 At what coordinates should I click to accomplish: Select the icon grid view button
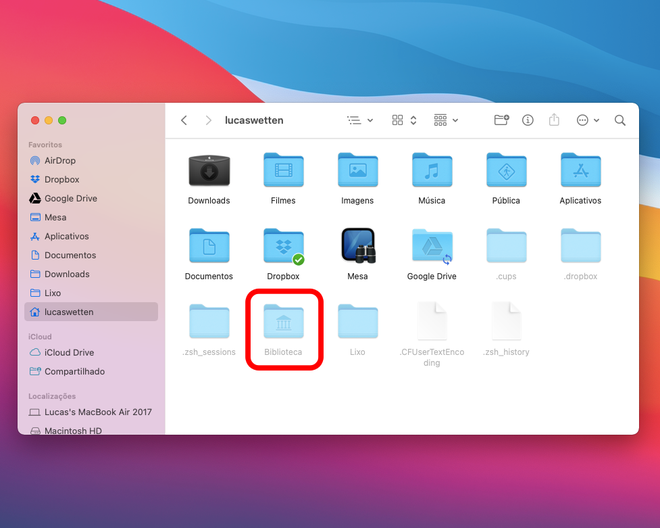point(397,120)
